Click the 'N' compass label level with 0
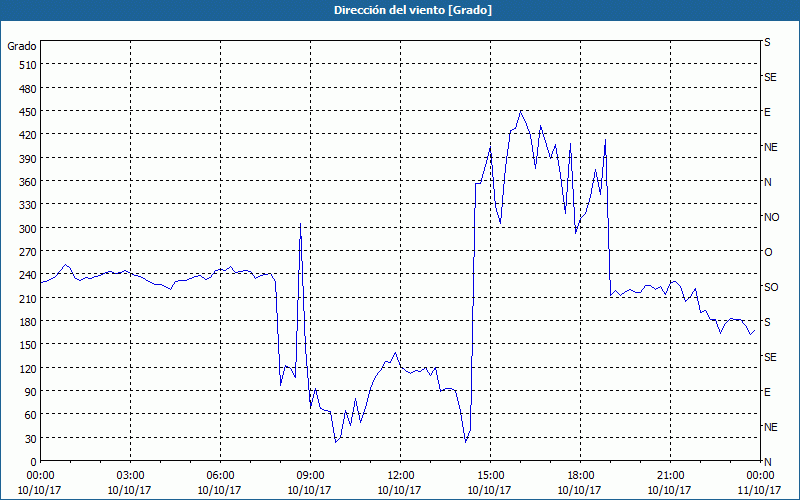Image resolution: width=800 pixels, height=500 pixels. point(767,462)
